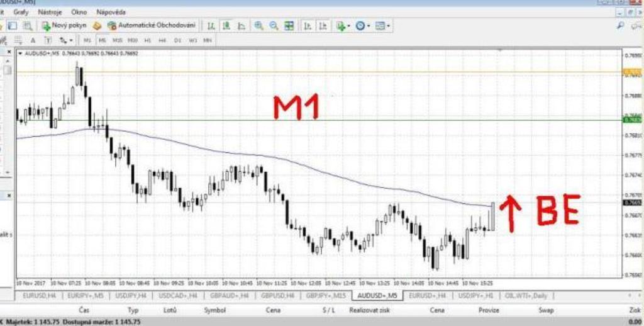Switch to the USDJPY,H4 chart tab
The width and height of the screenshot is (644, 326).
click(131, 296)
